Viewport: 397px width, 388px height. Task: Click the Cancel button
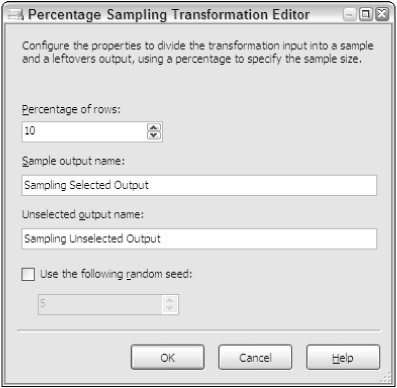tap(255, 357)
